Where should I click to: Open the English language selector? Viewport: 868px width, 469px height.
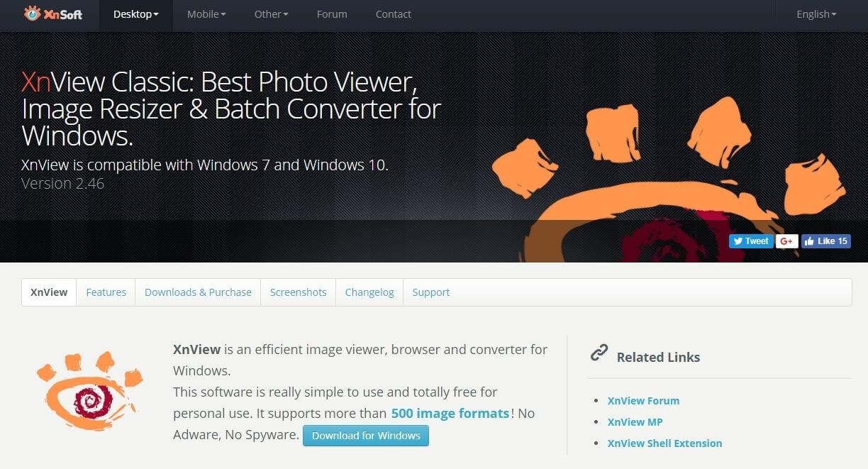(x=816, y=14)
